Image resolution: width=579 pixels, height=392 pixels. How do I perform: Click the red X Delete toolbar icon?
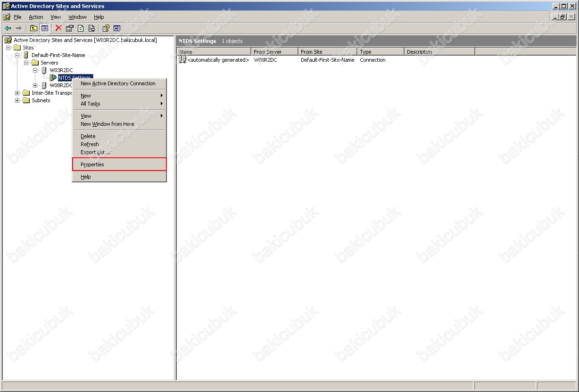click(58, 28)
